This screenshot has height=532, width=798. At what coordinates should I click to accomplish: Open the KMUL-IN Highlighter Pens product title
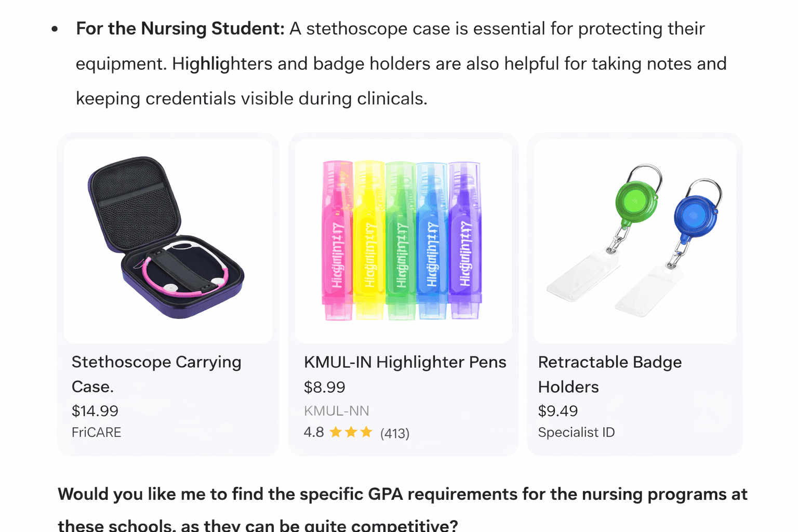tap(405, 362)
